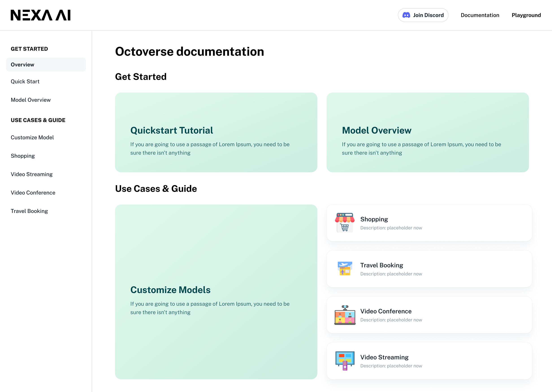This screenshot has height=392, width=552.
Task: Open the Model Overview green card
Action: tap(427, 132)
